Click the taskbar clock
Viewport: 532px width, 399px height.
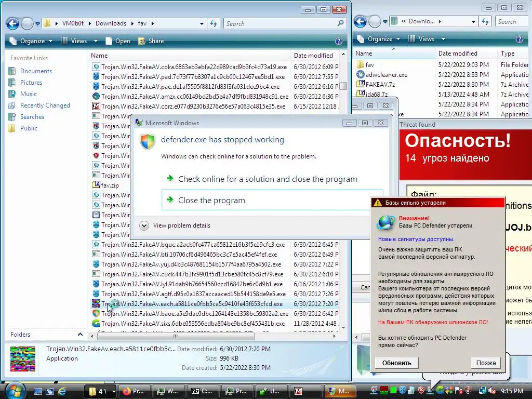(512, 391)
